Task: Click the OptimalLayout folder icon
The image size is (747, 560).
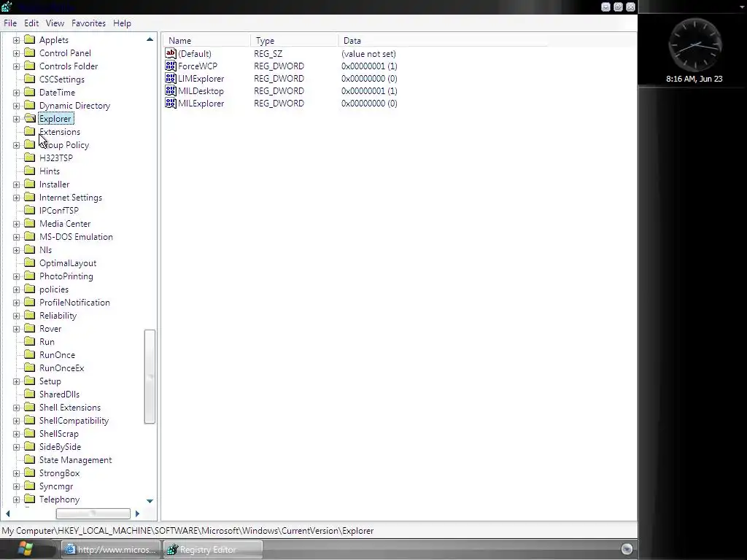Action: coord(29,262)
